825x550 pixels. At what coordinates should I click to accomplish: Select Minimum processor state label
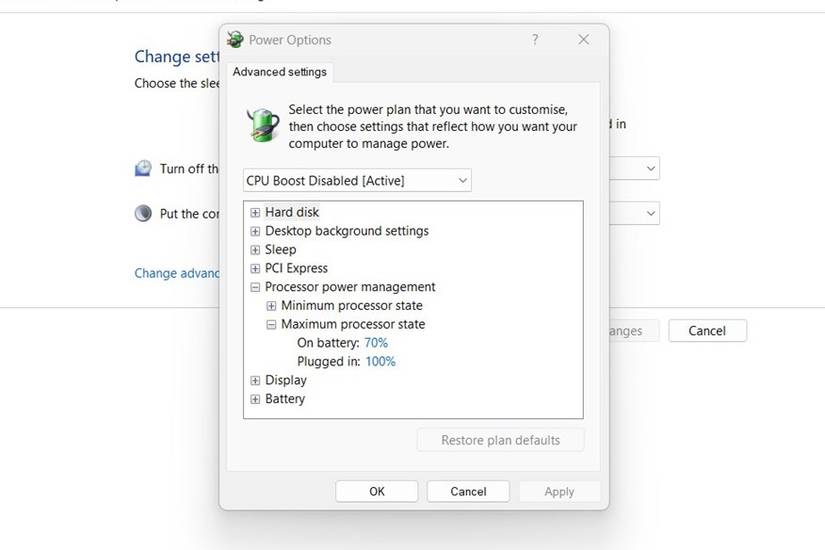[351, 306]
